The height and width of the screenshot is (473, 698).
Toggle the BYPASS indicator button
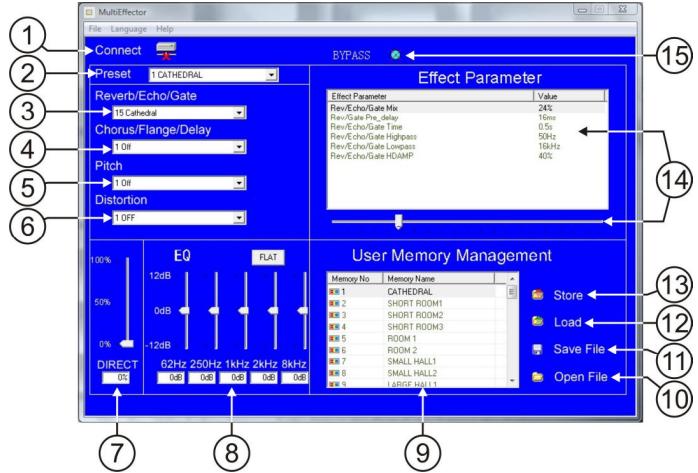[395, 55]
